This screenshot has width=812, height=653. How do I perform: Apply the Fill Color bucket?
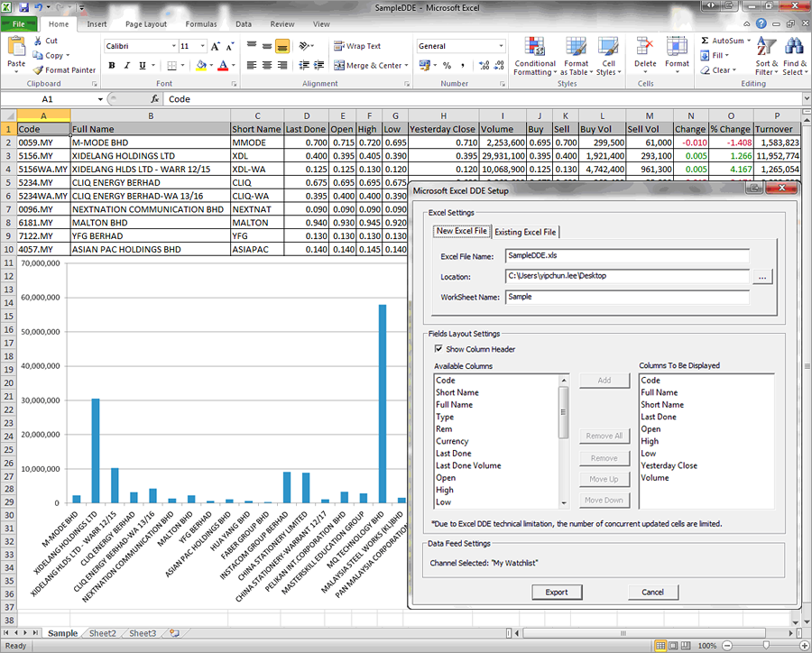pos(201,65)
